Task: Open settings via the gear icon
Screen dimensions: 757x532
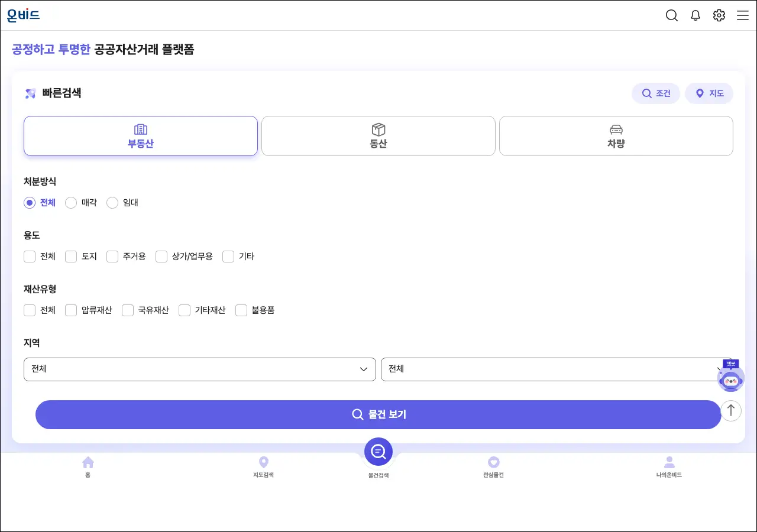Action: point(719,15)
